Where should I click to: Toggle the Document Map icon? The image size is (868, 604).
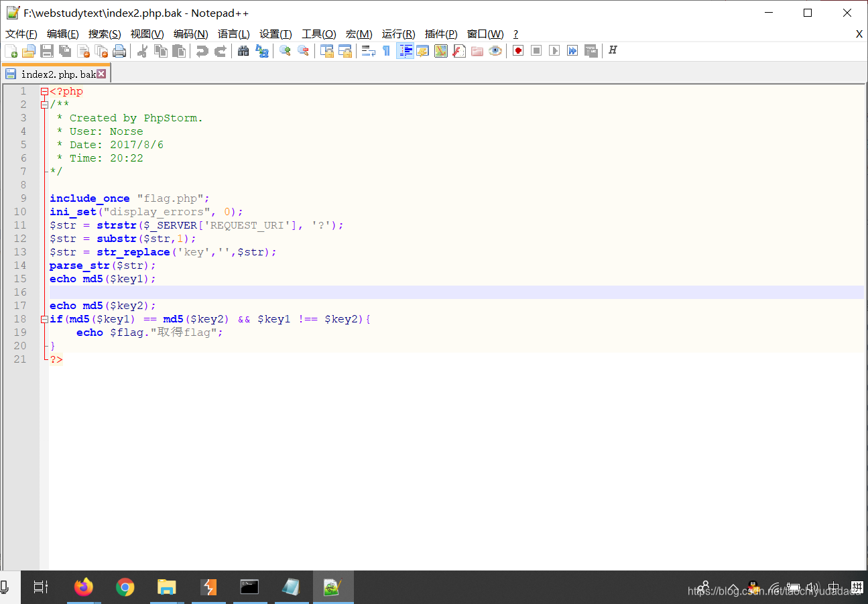[441, 51]
